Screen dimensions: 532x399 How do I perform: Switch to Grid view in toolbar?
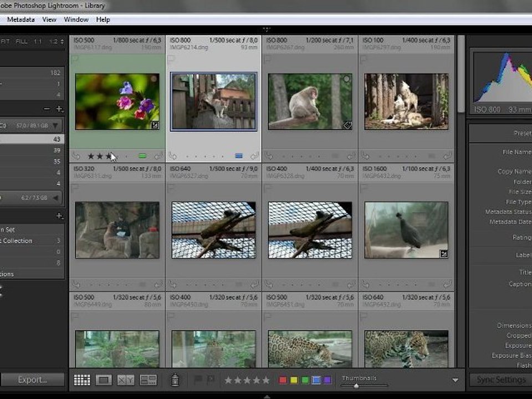point(82,380)
